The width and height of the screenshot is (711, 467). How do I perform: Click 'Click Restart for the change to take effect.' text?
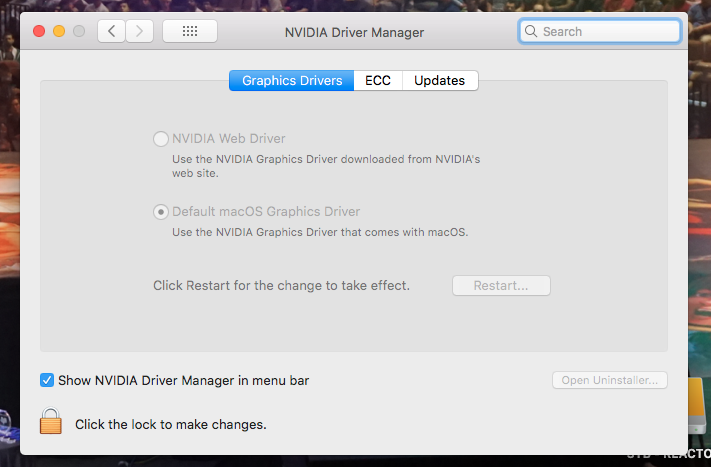[x=281, y=286]
